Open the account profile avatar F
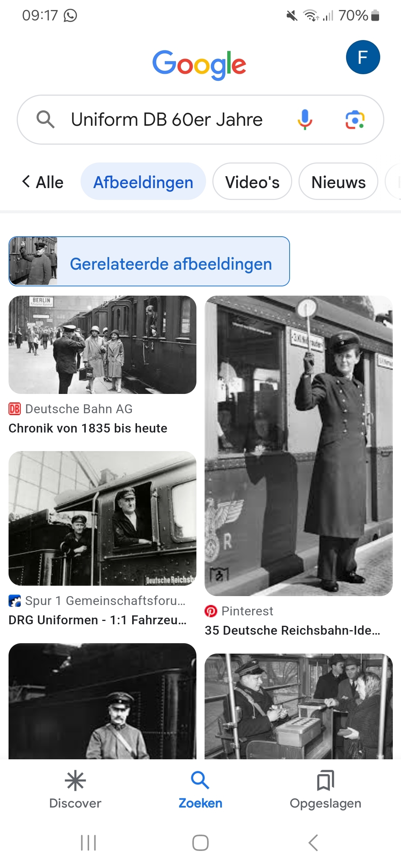The height and width of the screenshot is (868, 401). pos(363,57)
